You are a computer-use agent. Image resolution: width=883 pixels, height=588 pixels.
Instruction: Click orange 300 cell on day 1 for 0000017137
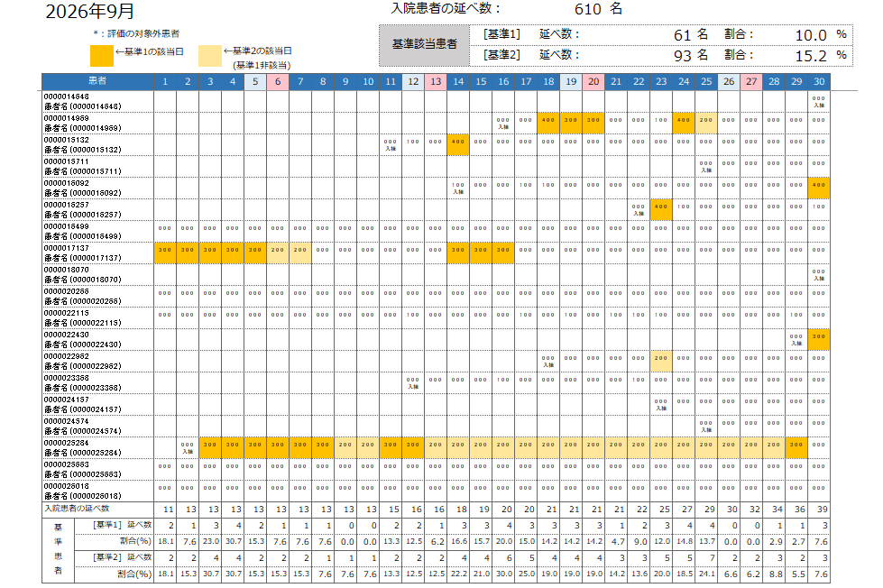click(165, 253)
